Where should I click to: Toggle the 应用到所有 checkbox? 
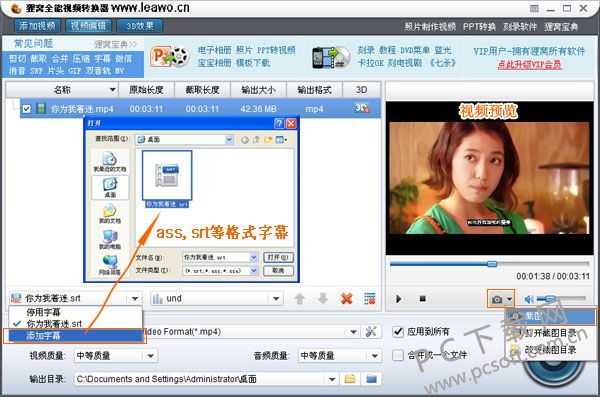coord(398,332)
